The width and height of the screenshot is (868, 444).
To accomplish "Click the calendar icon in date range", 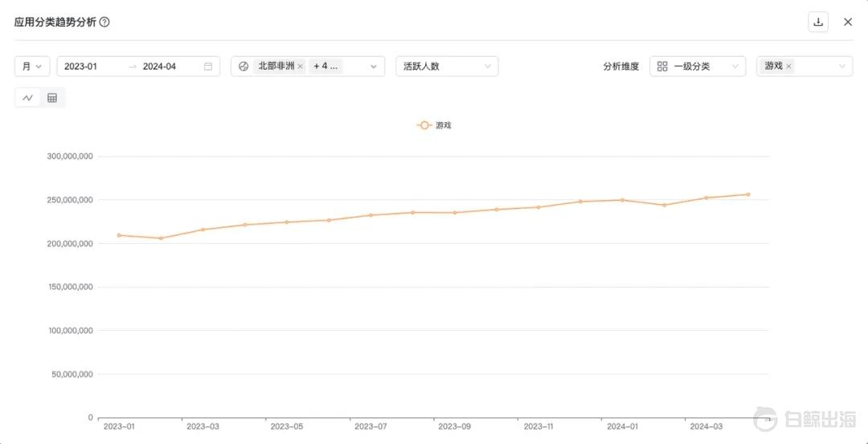I will [x=208, y=67].
